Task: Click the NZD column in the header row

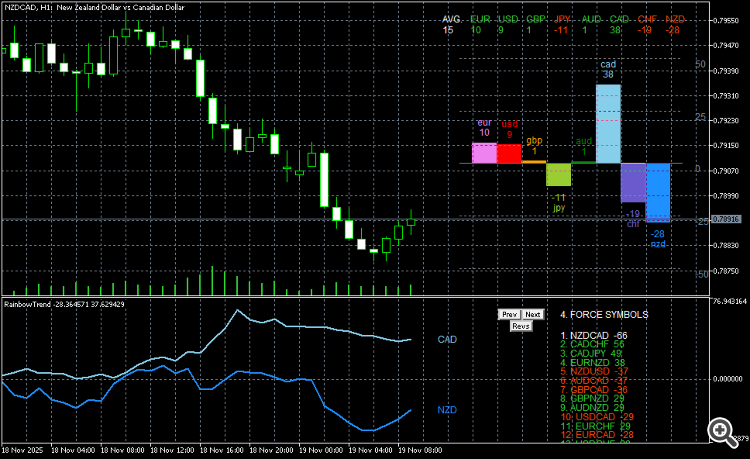Action: [675, 24]
